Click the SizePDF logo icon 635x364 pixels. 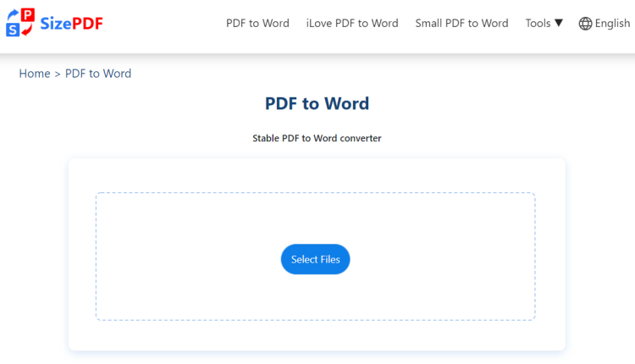click(x=20, y=23)
